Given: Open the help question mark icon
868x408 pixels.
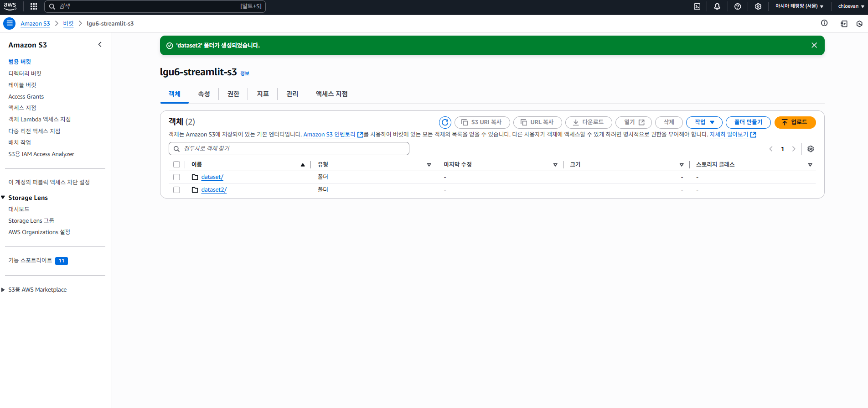Looking at the screenshot, I should point(738,6).
